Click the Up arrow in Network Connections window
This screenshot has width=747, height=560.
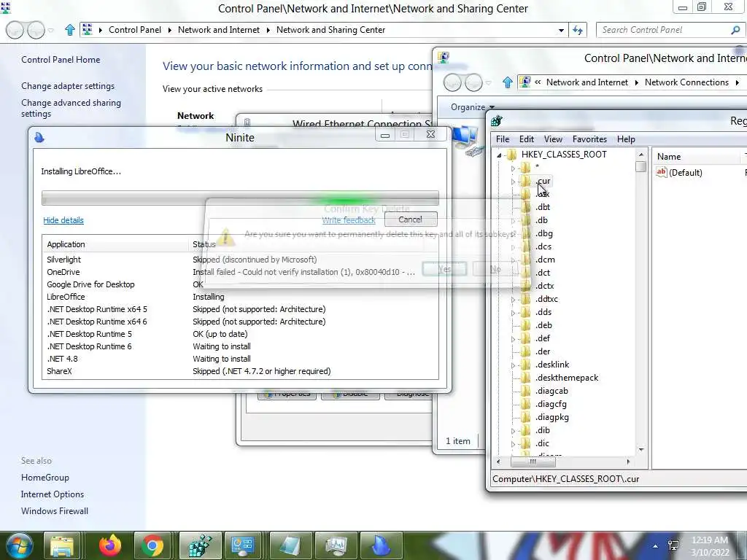tap(508, 82)
